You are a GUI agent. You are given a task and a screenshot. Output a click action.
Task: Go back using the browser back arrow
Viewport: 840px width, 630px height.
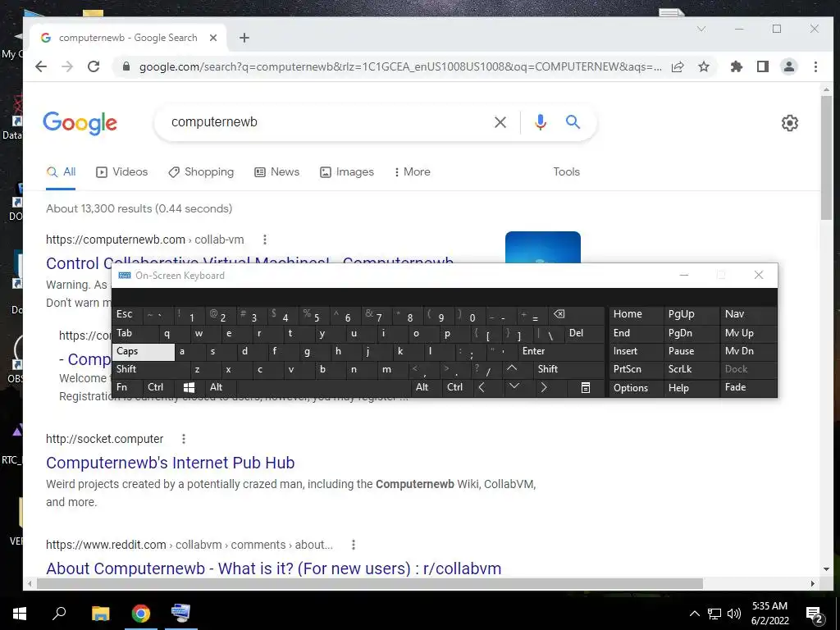(41, 66)
